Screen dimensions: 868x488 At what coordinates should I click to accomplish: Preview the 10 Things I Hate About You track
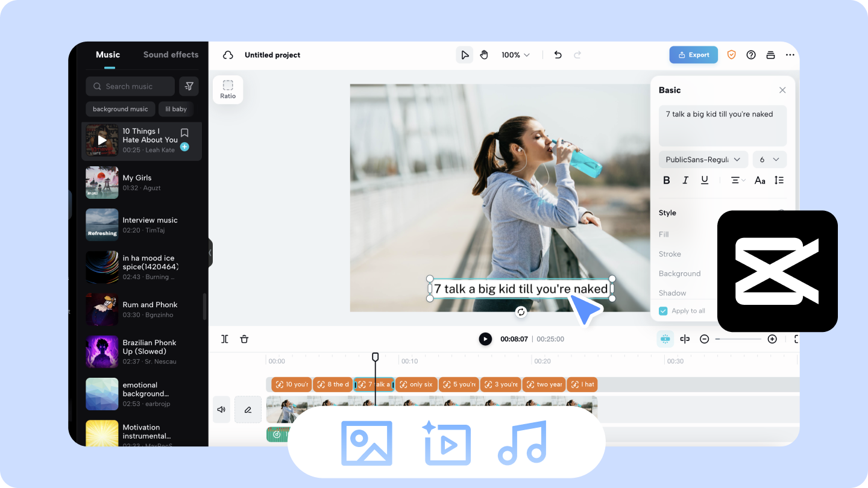(x=102, y=140)
